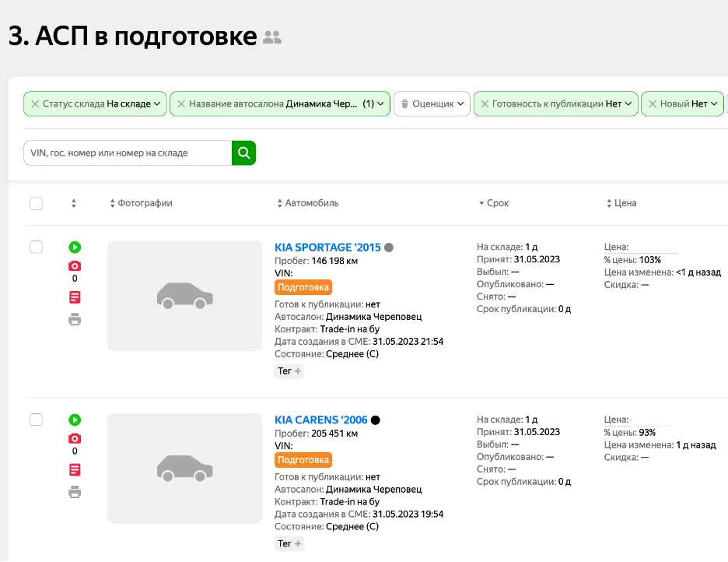Screen dimensions: 728x562
Task: Click green play icon for KIA CARENS
Action: coord(75,420)
